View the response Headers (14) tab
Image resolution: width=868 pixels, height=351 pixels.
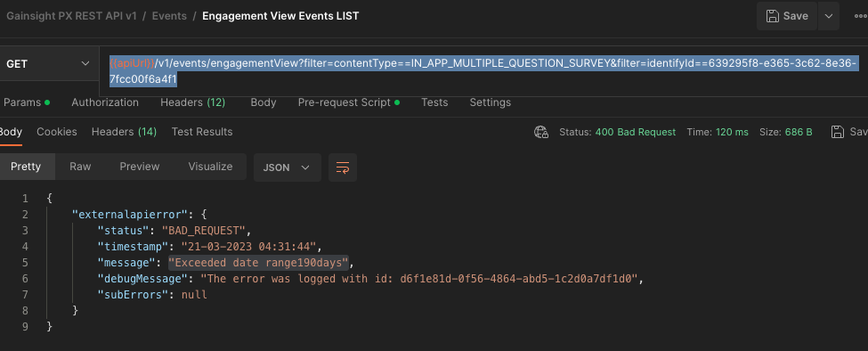[124, 132]
